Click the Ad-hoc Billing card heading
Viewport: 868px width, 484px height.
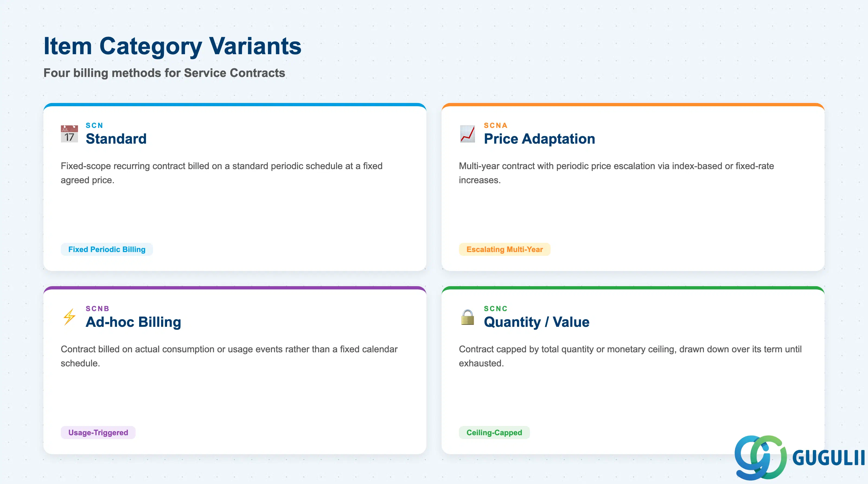(x=133, y=322)
